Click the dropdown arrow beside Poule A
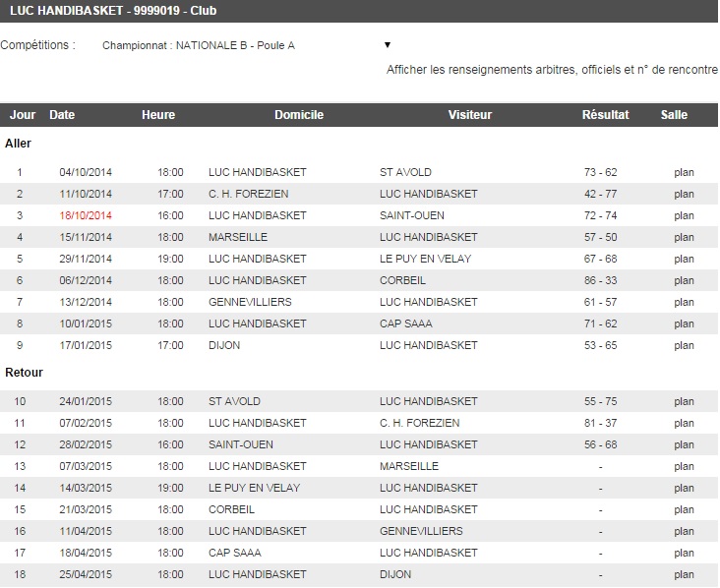The height and width of the screenshot is (588, 720). coord(388,45)
